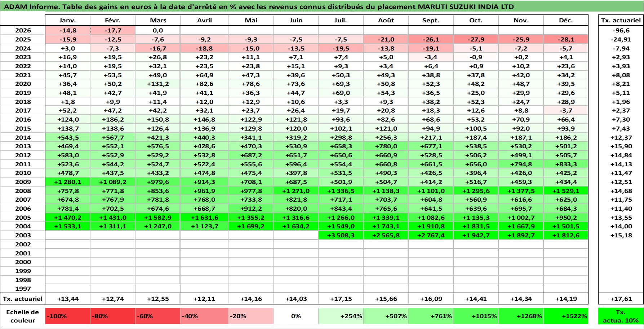644x329 pixels.
Task: Select the +1015% green swatch
Action: point(476,316)
